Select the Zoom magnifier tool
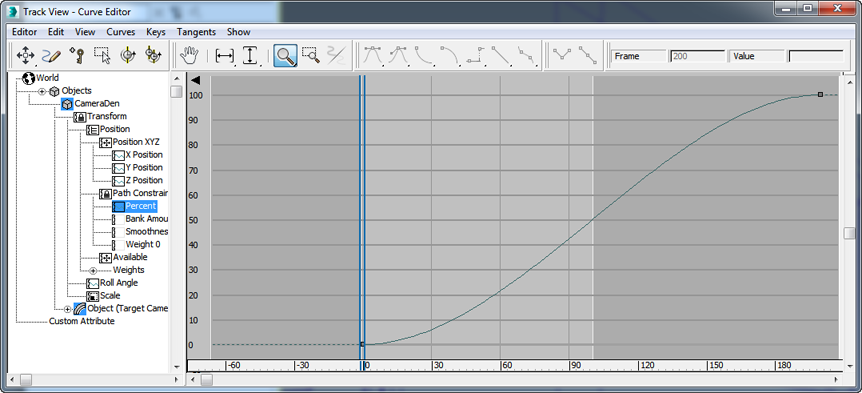The width and height of the screenshot is (862, 393). [285, 56]
